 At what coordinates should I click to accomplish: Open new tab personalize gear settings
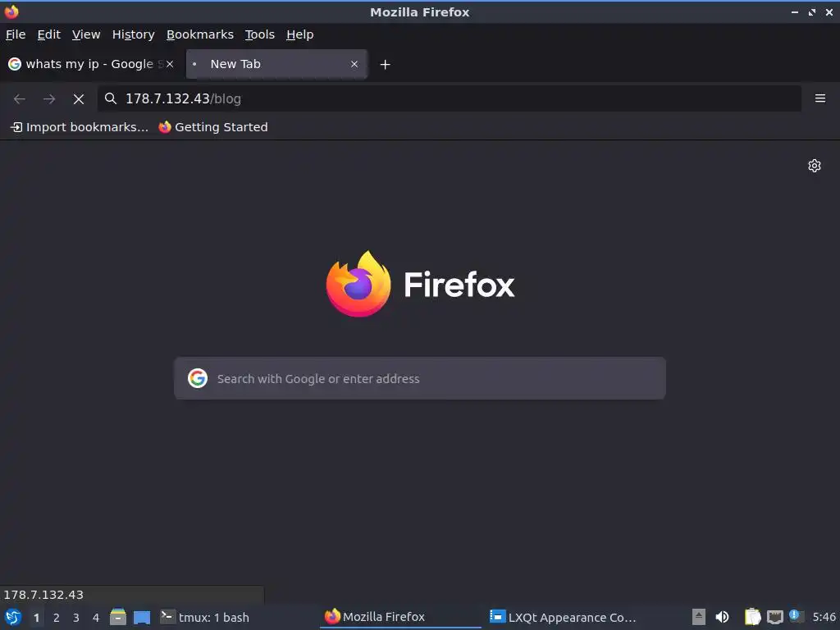click(x=815, y=166)
